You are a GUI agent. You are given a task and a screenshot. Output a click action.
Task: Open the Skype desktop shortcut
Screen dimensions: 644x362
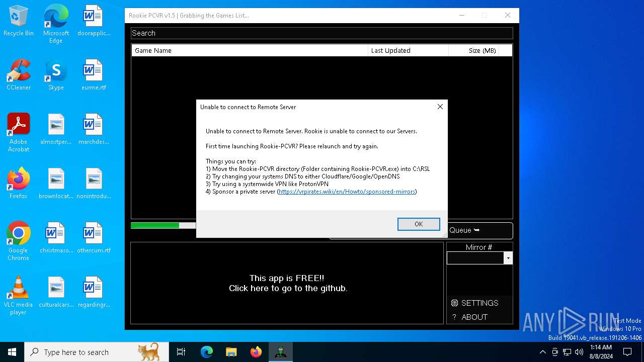point(56,75)
